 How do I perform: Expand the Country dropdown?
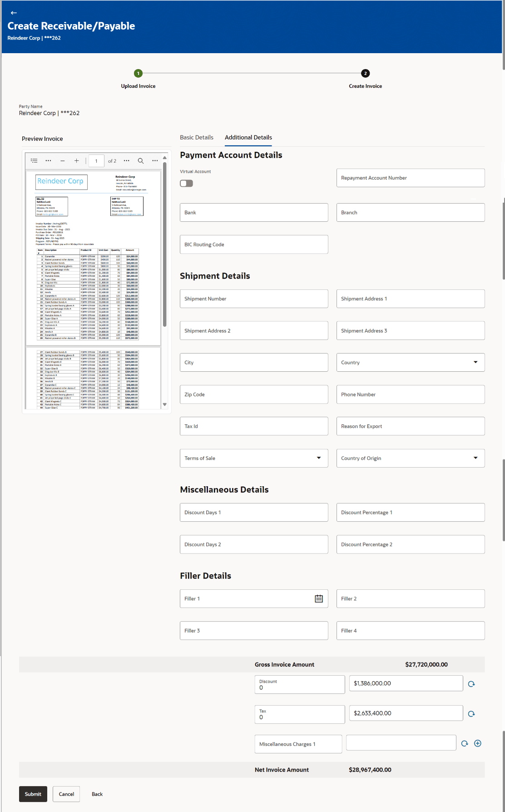pos(475,362)
